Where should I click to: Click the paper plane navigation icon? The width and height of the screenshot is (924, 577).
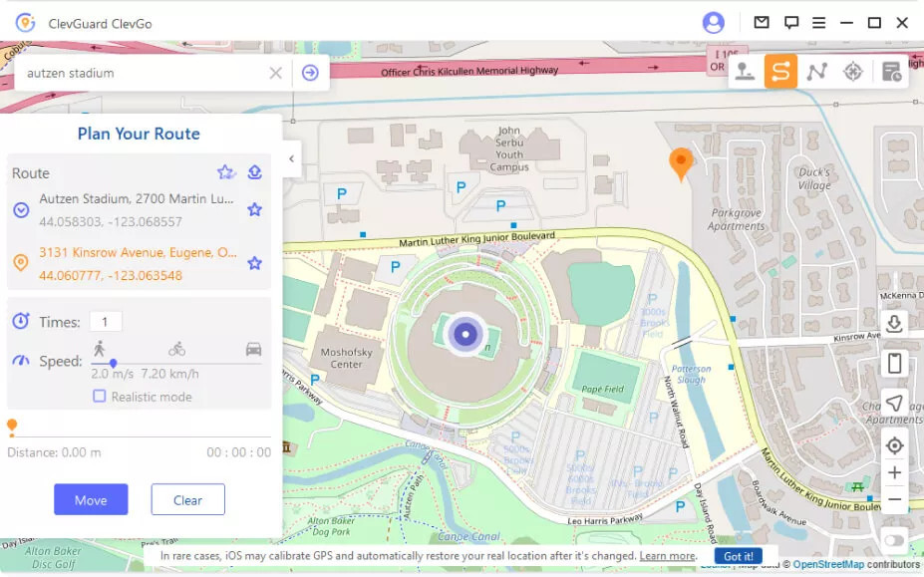[894, 404]
